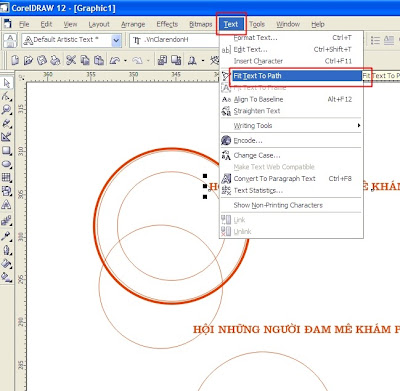Select the Outline pen tool

[x=7, y=250]
